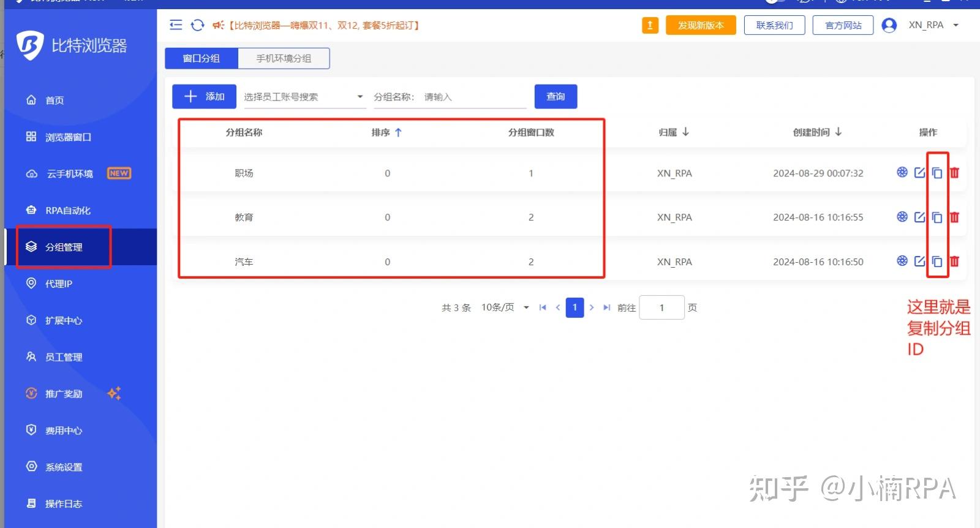Viewport: 980px width, 528px height.
Task: Open the browser-open icon for 职场 row
Action: (902, 173)
